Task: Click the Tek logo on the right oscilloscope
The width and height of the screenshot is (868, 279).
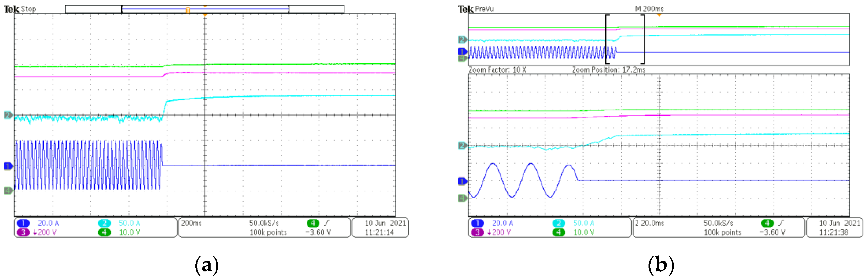Action: click(466, 9)
